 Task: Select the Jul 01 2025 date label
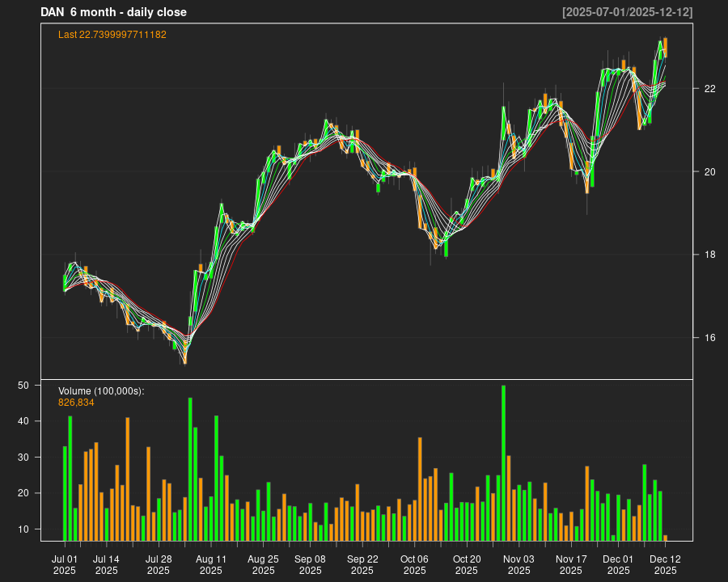(65, 564)
